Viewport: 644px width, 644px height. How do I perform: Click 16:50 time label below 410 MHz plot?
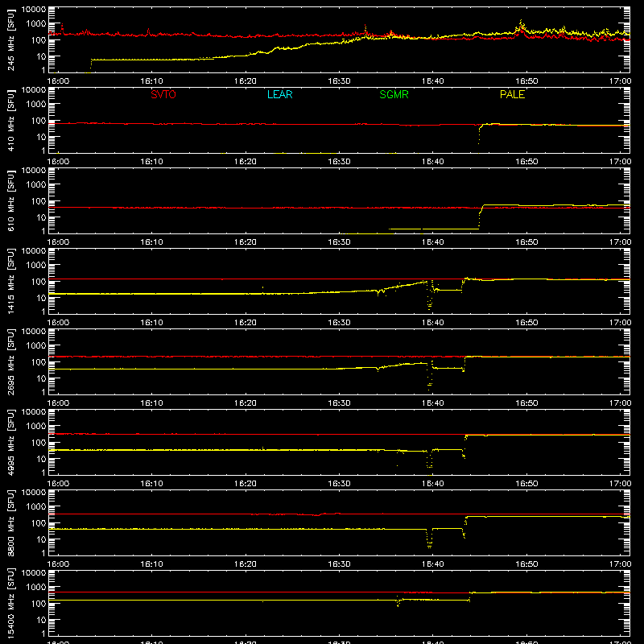pyautogui.click(x=526, y=162)
